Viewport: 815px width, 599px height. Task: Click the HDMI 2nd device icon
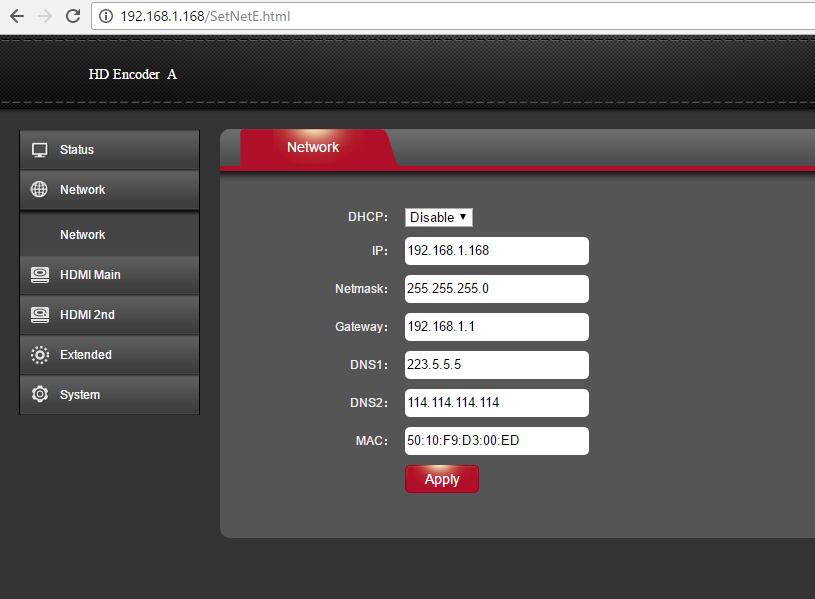pos(40,315)
